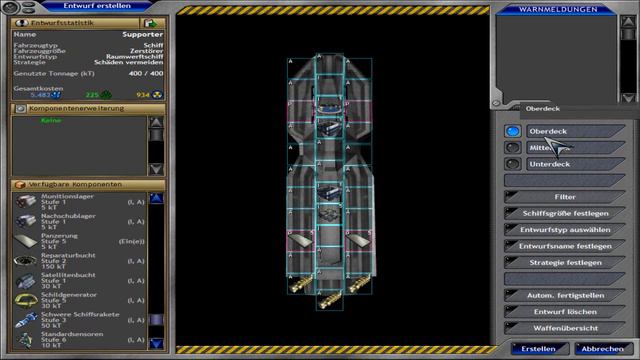Select the Mitteldeck radio indicator
The height and width of the screenshot is (360, 640).
tap(513, 147)
